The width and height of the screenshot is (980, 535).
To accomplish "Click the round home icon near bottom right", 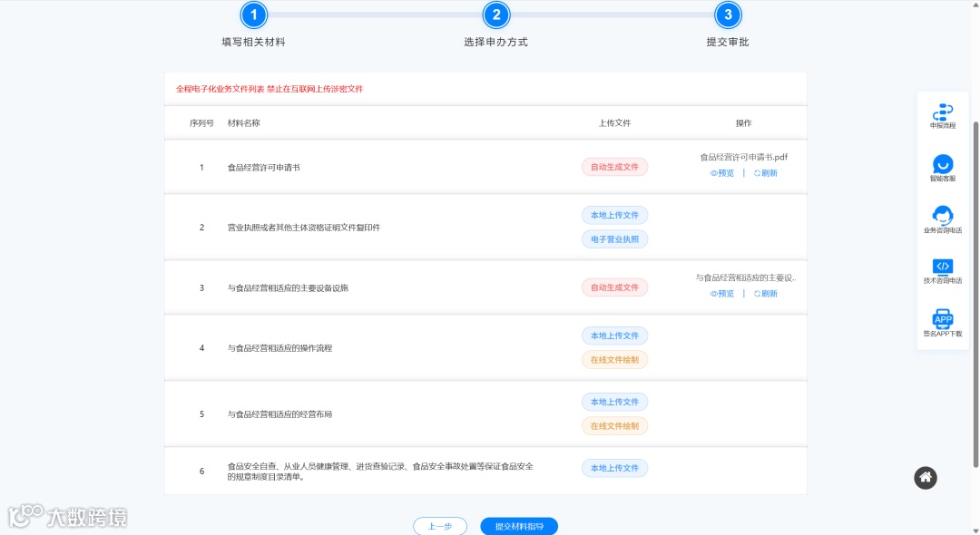I will tap(925, 478).
